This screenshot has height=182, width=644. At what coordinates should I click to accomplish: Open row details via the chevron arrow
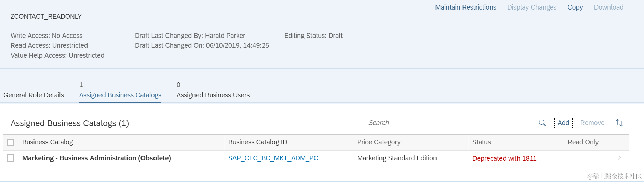pyautogui.click(x=619, y=158)
